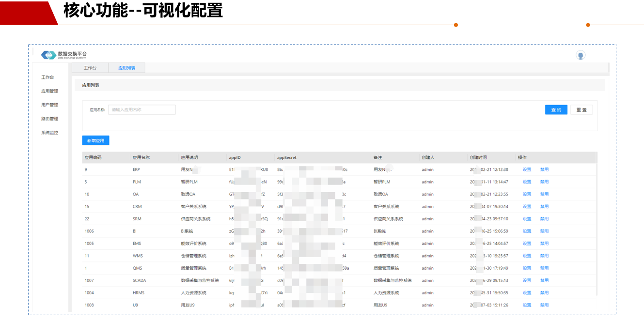Image resolution: width=644 pixels, height=335 pixels.
Task: Click the 应用编码 column header
Action: point(93,158)
